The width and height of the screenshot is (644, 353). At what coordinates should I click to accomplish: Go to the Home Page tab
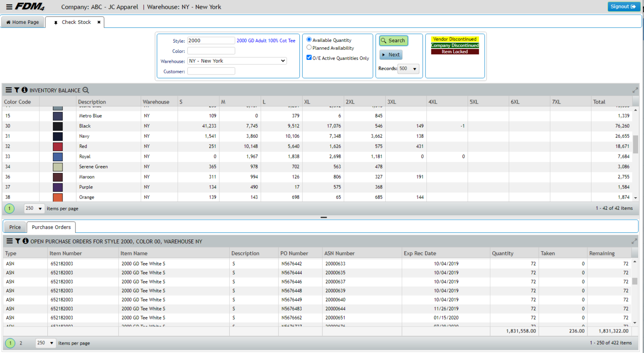23,22
